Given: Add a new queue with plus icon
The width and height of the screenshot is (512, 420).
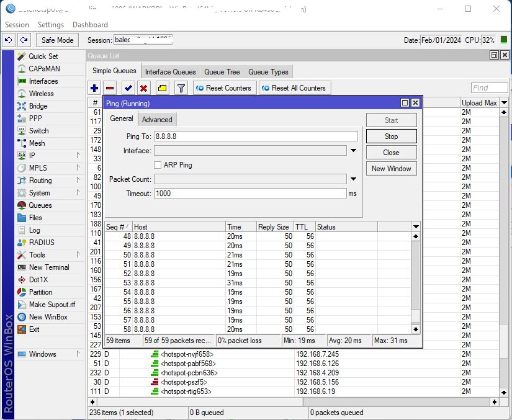Looking at the screenshot, I should coord(94,88).
